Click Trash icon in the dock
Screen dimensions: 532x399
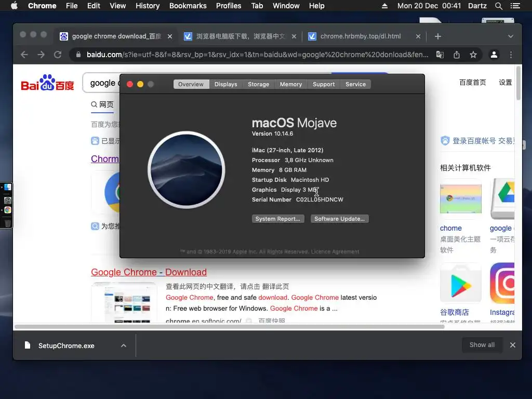coord(7,223)
